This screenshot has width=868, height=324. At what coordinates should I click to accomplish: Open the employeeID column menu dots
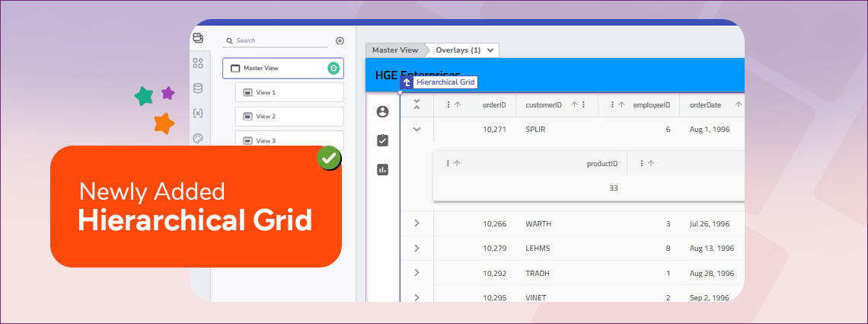point(612,104)
